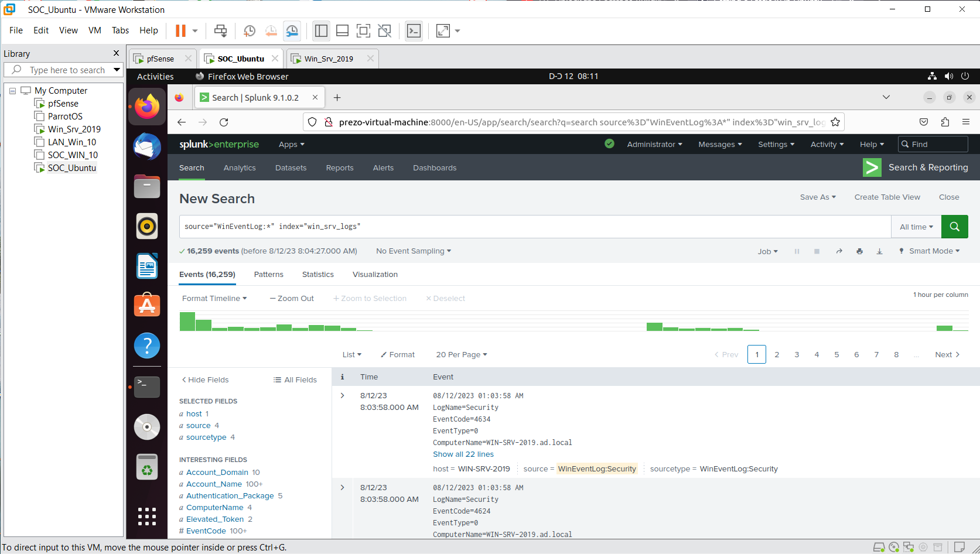Screen dimensions: 980x554
Task: Select Account_Name interesting field
Action: click(x=214, y=484)
